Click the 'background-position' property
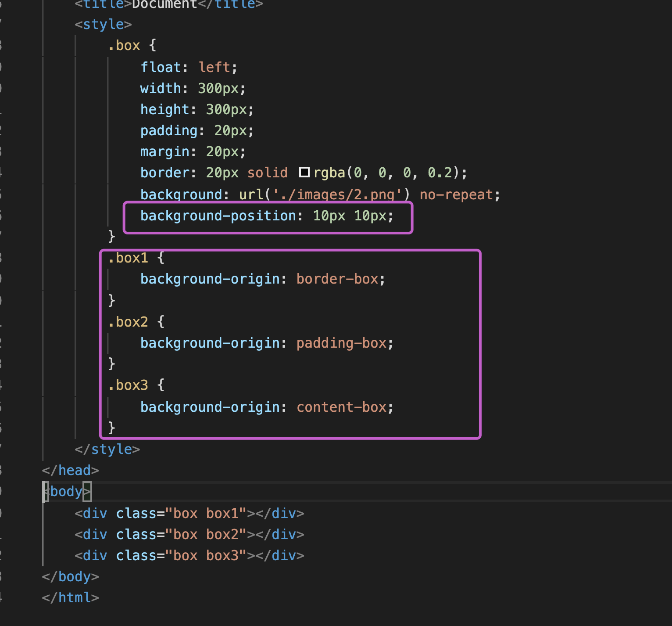Viewport: 672px width, 626px height. (x=218, y=216)
